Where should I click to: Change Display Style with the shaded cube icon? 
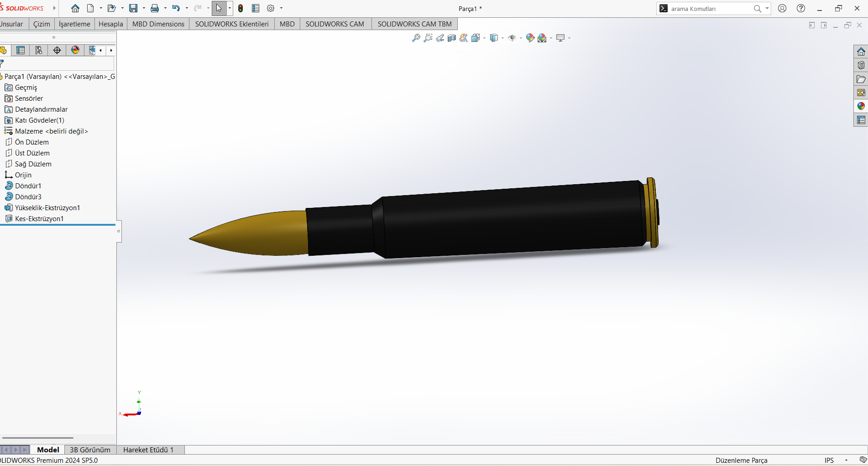pos(494,38)
